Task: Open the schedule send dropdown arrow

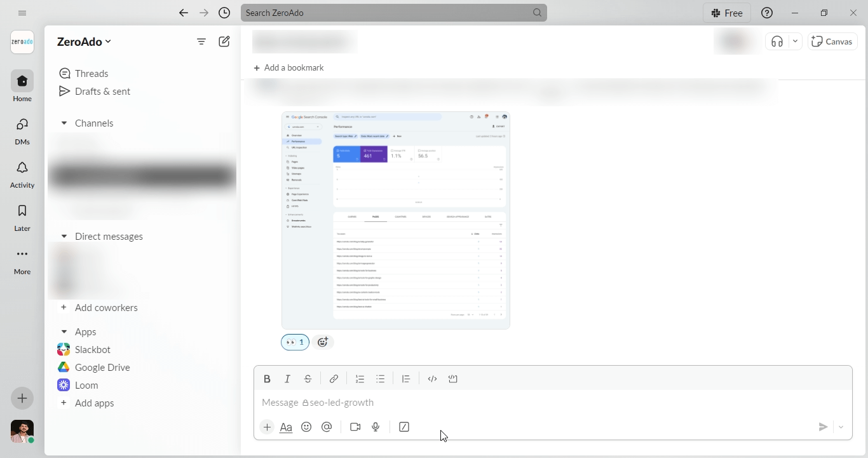Action: (841, 427)
